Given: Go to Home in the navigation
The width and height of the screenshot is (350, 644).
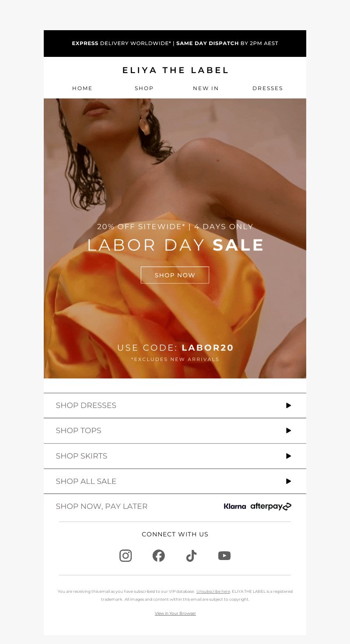Looking at the screenshot, I should [82, 88].
